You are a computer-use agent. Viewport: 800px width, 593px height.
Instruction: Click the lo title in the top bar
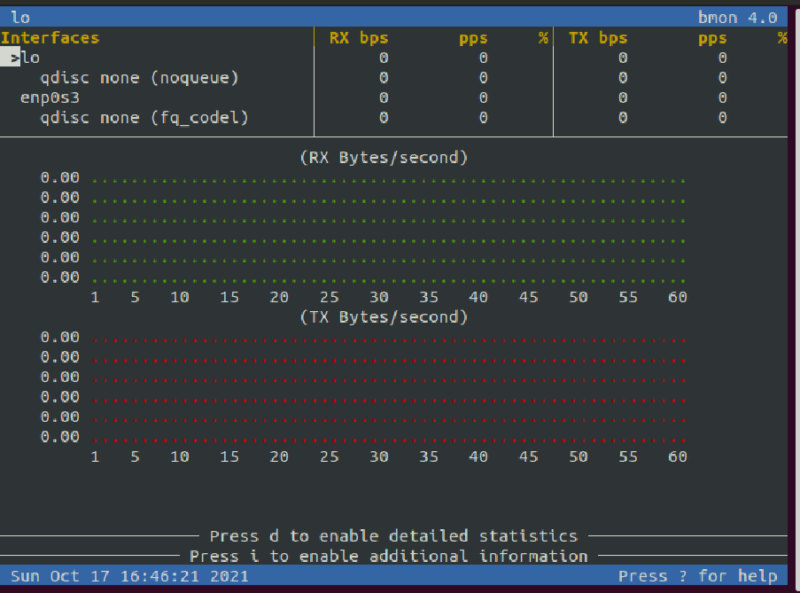point(20,16)
